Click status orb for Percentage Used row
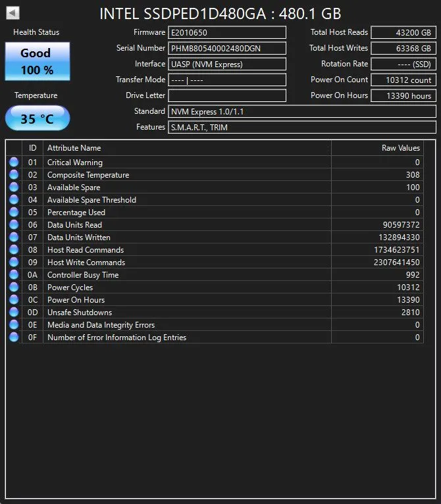The image size is (441, 504). pyautogui.click(x=14, y=212)
